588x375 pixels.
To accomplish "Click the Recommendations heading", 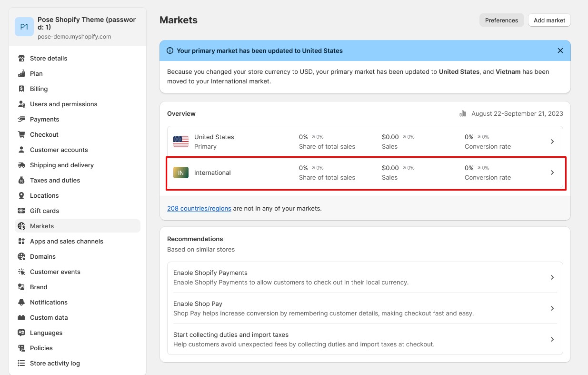I will coord(195,239).
